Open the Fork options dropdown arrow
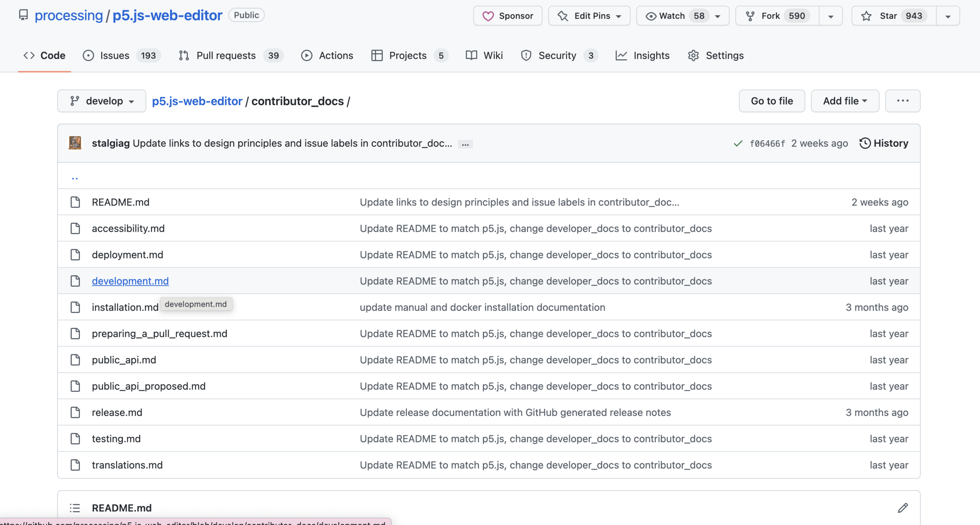Viewport: 980px width, 525px height. point(831,16)
